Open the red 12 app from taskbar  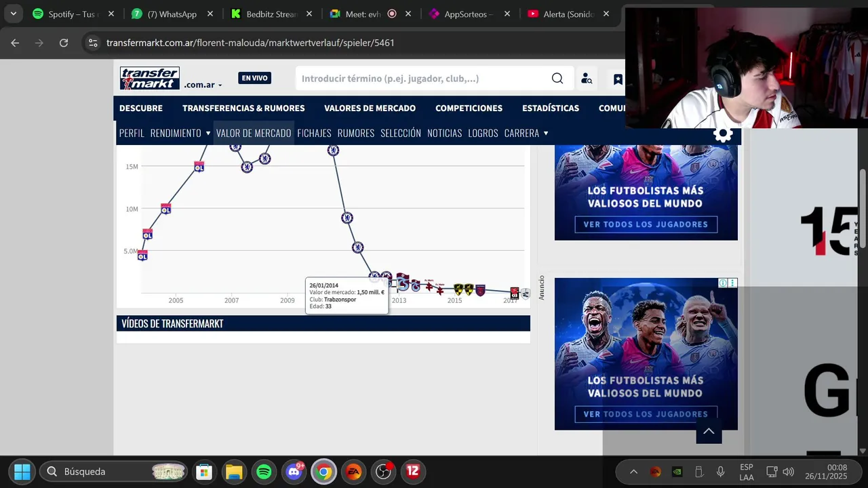click(413, 471)
